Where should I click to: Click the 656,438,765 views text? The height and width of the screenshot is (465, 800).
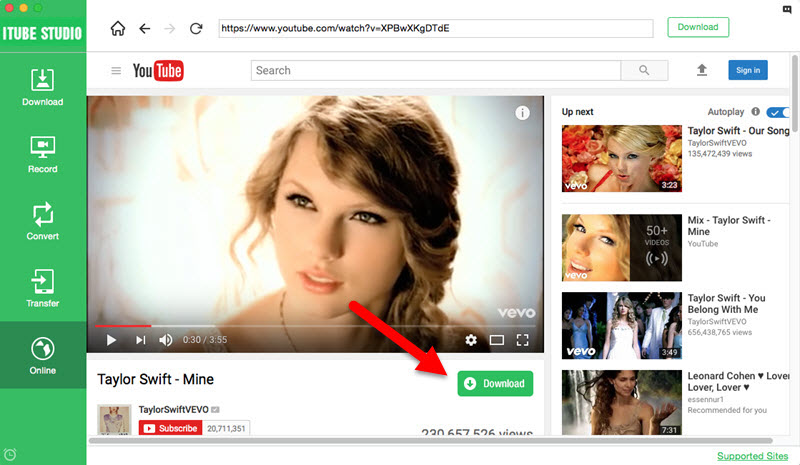click(x=719, y=332)
